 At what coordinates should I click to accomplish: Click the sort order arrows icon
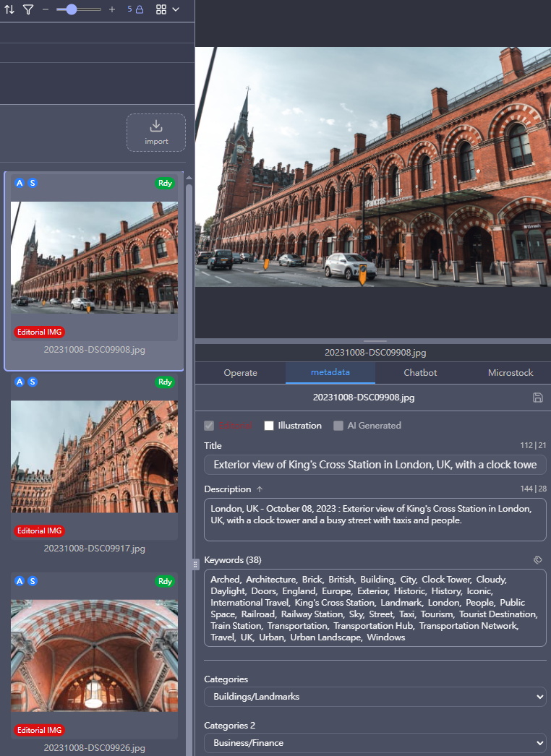[x=9, y=9]
